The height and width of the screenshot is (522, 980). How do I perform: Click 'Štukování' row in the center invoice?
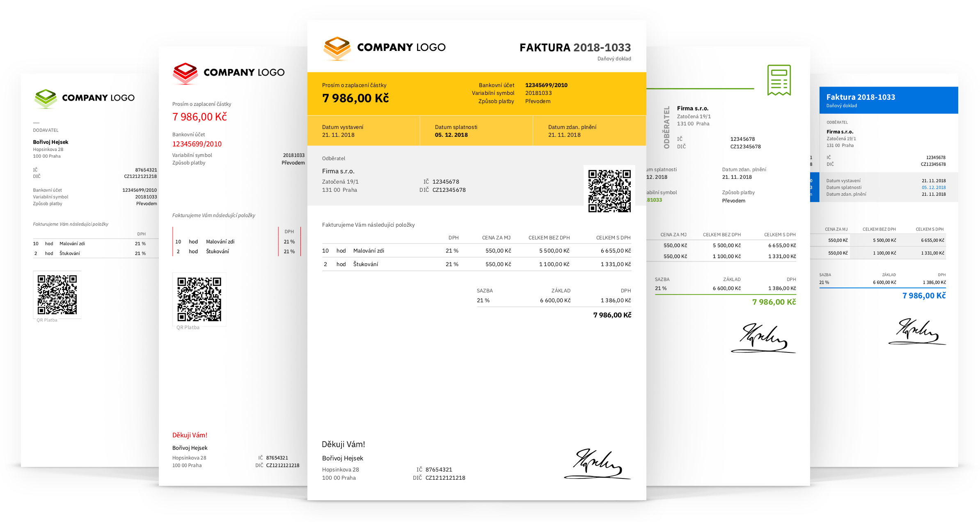476,264
